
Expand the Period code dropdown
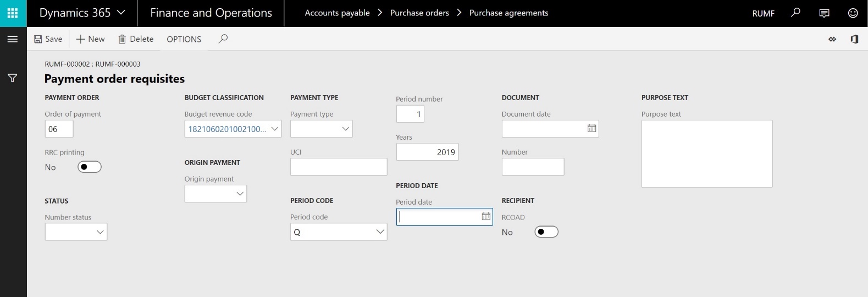point(380,232)
